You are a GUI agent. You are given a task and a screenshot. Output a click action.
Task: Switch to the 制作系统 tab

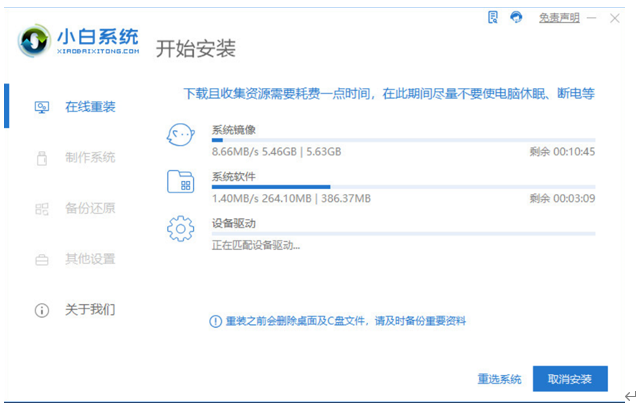coord(90,158)
